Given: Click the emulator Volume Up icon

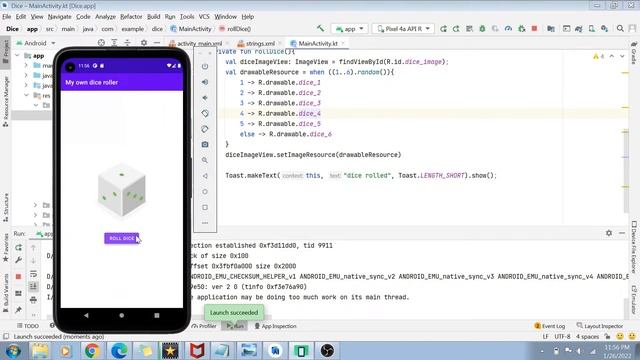Looking at the screenshot, I should tap(205, 82).
